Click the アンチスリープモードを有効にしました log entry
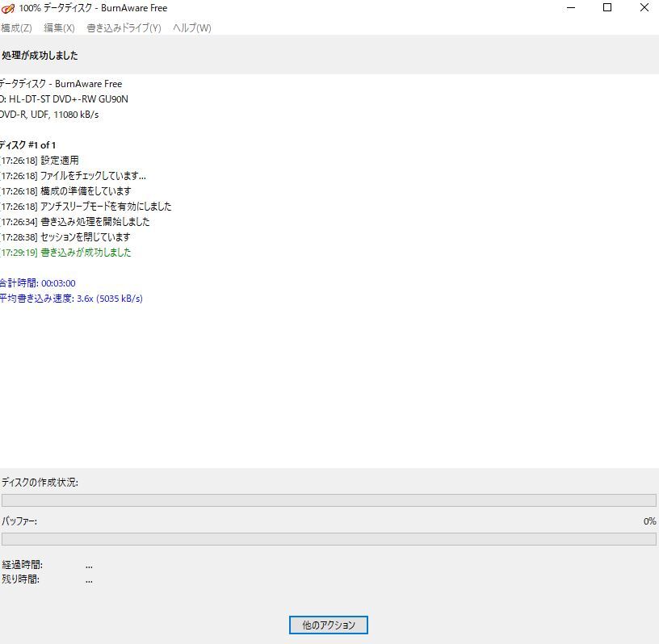Viewport: 659px width, 644px height. (86, 207)
